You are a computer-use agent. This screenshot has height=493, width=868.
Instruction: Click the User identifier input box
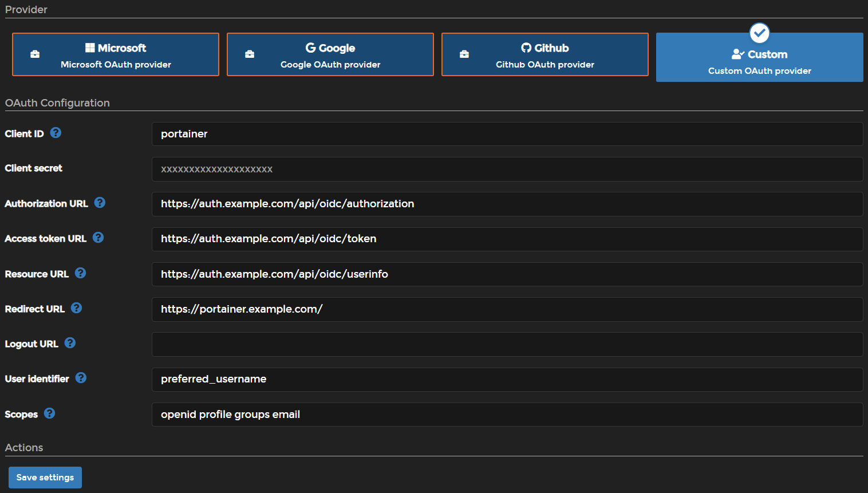507,380
